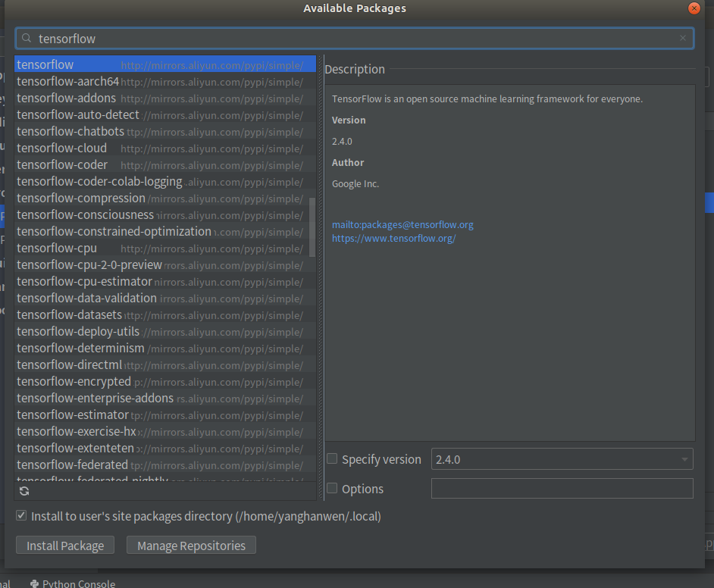The height and width of the screenshot is (588, 714).
Task: Select the tensorflow-addons package
Action: [x=165, y=99]
